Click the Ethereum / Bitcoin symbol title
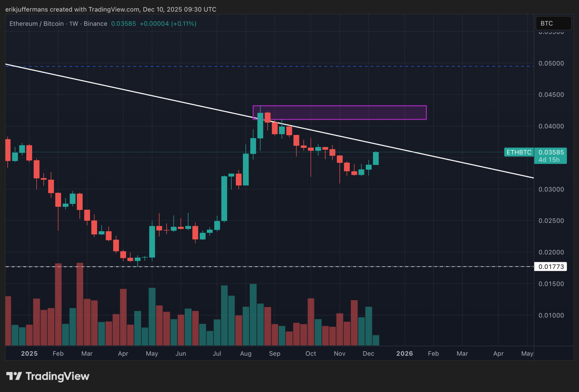579x392 pixels. tap(36, 24)
